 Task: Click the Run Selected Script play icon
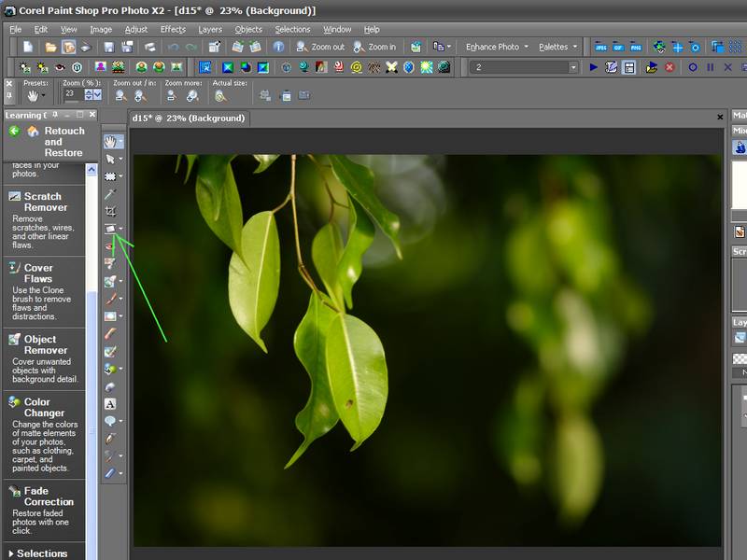(x=593, y=67)
